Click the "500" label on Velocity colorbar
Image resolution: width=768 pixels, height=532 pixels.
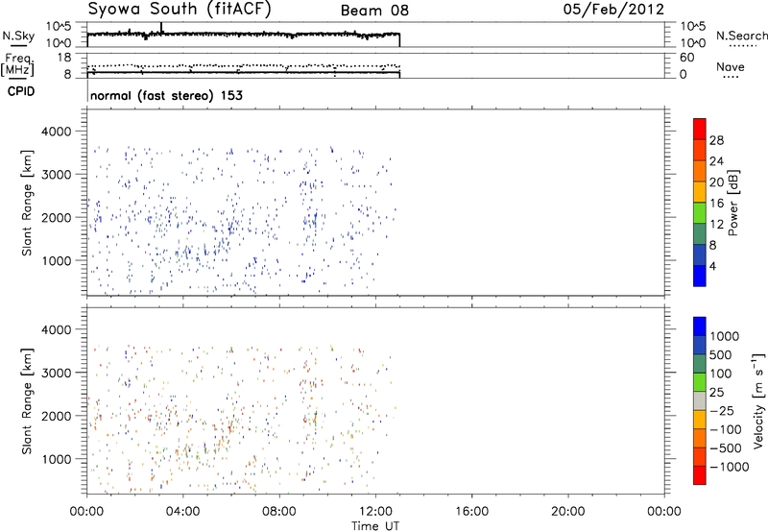721,354
